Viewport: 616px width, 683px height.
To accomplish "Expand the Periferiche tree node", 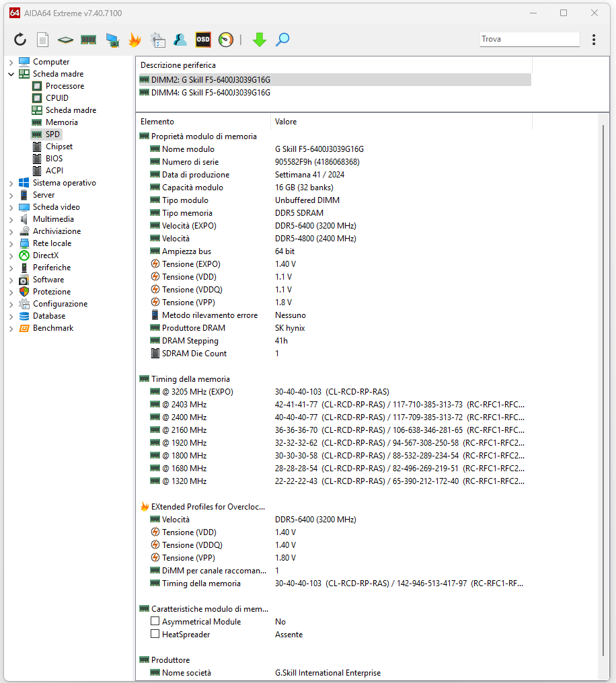I will click(11, 268).
